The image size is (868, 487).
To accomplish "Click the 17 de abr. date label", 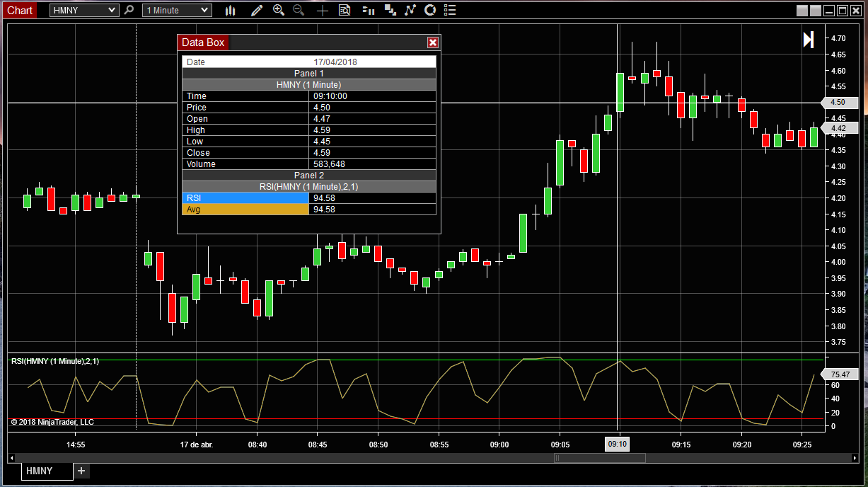I will pos(197,445).
